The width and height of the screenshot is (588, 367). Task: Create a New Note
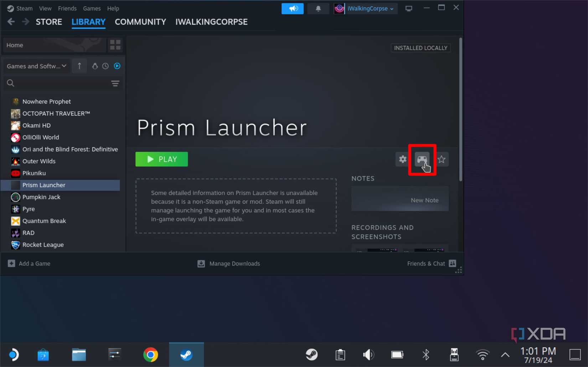pyautogui.click(x=400, y=199)
